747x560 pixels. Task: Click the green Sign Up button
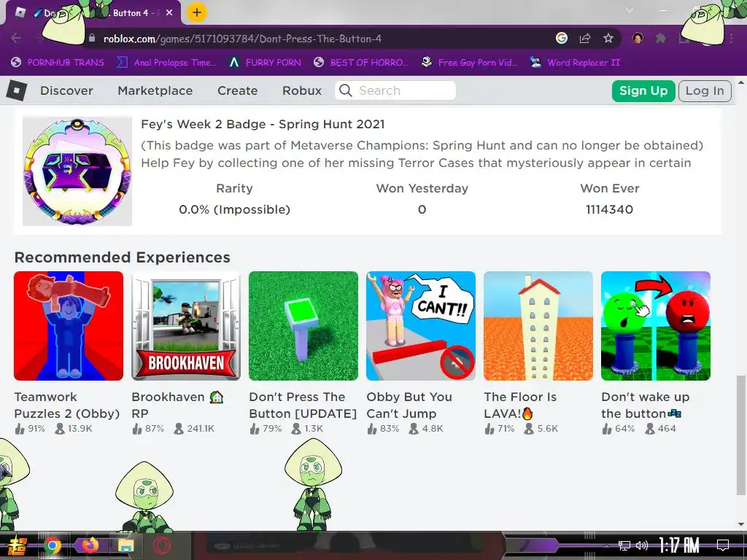(x=643, y=91)
